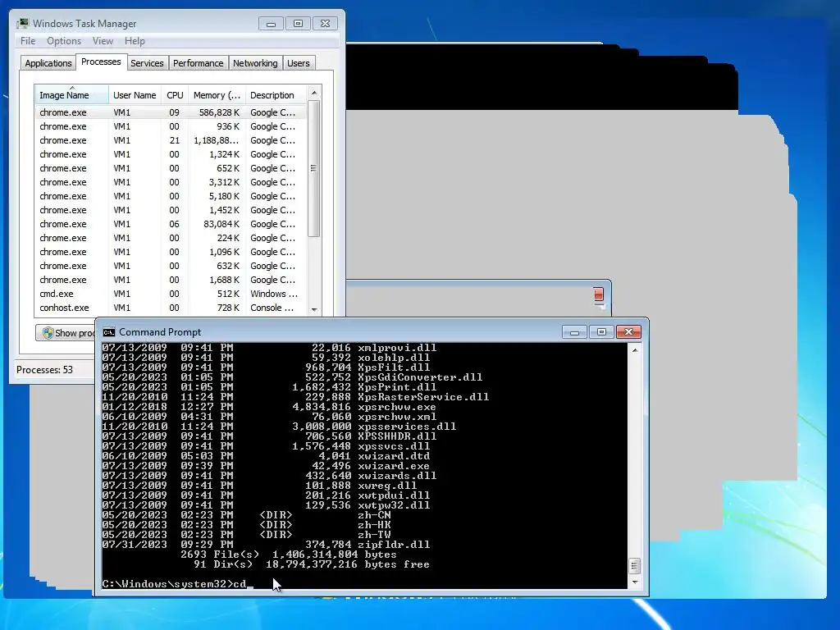Click the Command Prompt scrollbar thumb
The image size is (840, 630).
coord(635,566)
